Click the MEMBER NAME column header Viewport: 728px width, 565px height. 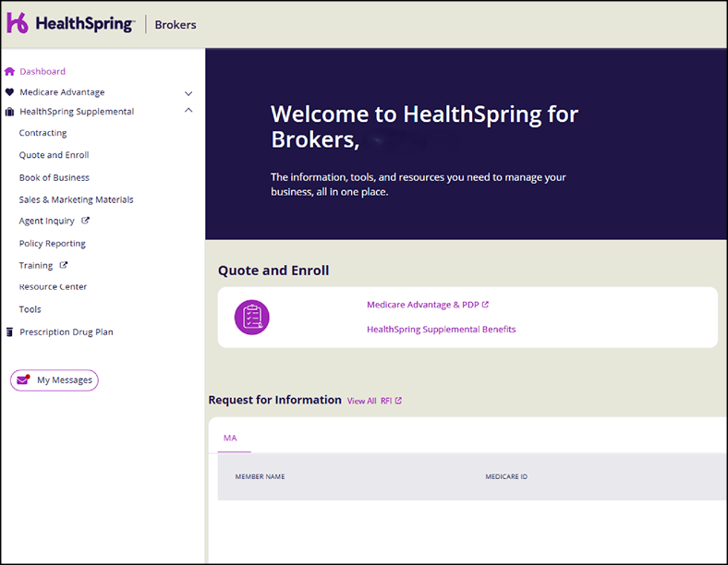click(260, 476)
